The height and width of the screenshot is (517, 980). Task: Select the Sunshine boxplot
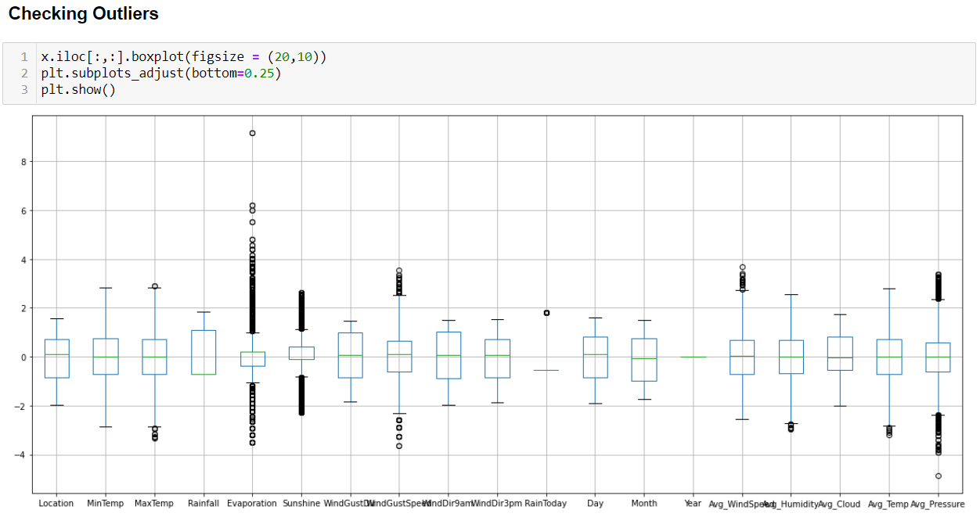[x=301, y=352]
